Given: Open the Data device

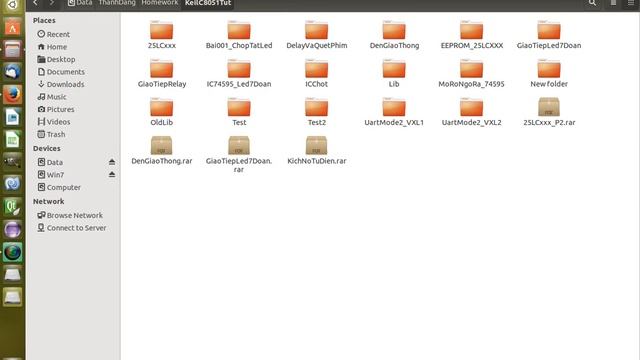Looking at the screenshot, I should [50, 162].
